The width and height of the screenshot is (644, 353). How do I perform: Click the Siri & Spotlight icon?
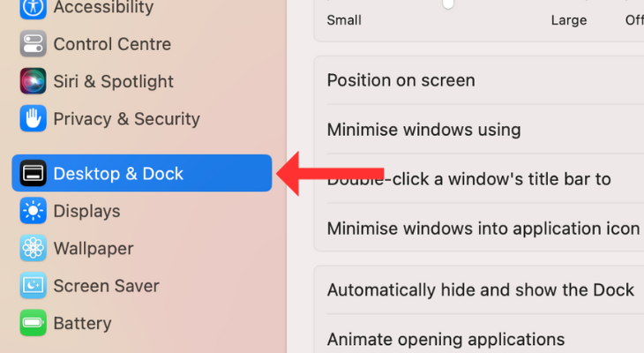pyautogui.click(x=33, y=81)
